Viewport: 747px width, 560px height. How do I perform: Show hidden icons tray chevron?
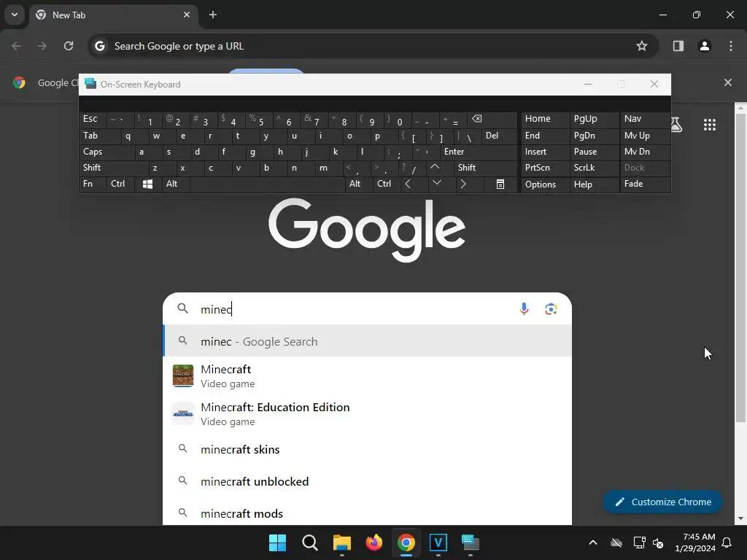(x=592, y=542)
